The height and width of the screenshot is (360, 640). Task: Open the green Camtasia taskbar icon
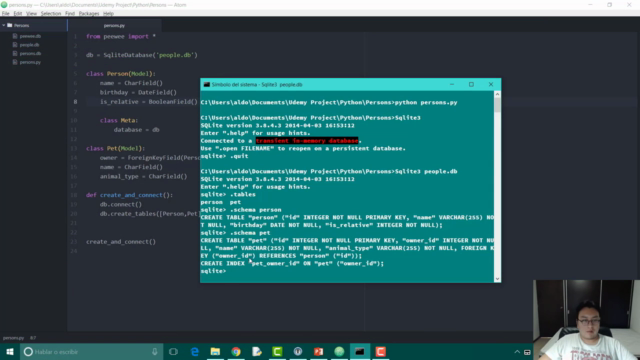pyautogui.click(x=278, y=352)
